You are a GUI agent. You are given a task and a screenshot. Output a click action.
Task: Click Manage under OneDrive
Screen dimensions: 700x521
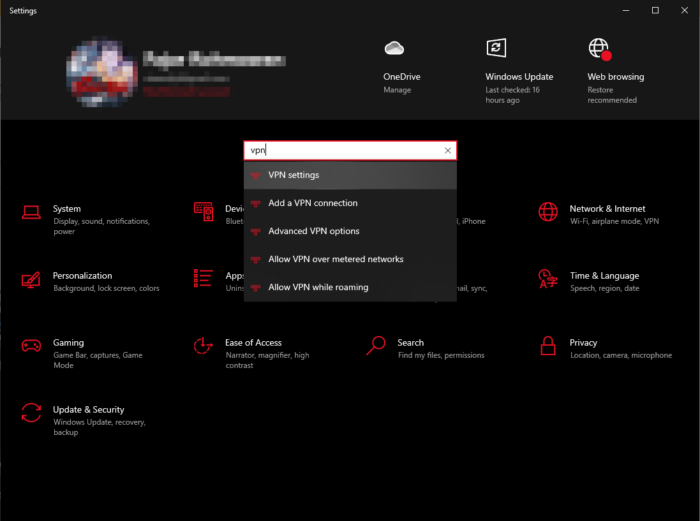coord(397,90)
